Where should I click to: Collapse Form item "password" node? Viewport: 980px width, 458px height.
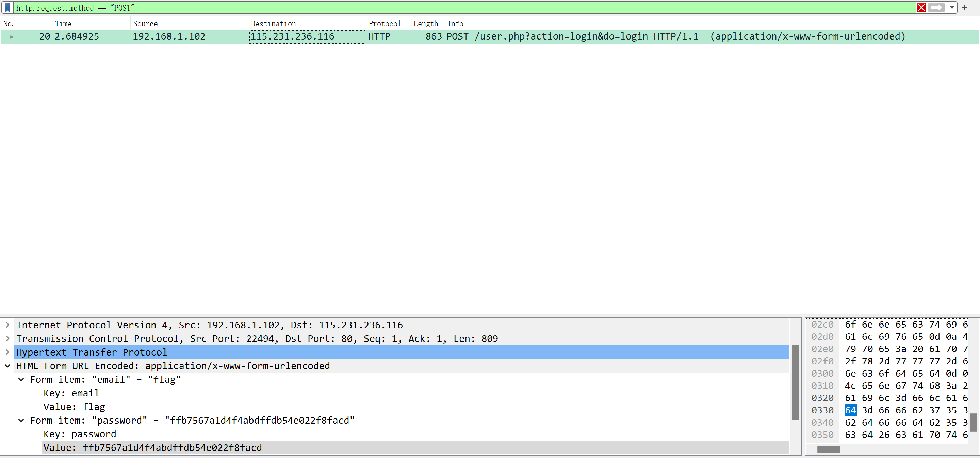point(21,420)
